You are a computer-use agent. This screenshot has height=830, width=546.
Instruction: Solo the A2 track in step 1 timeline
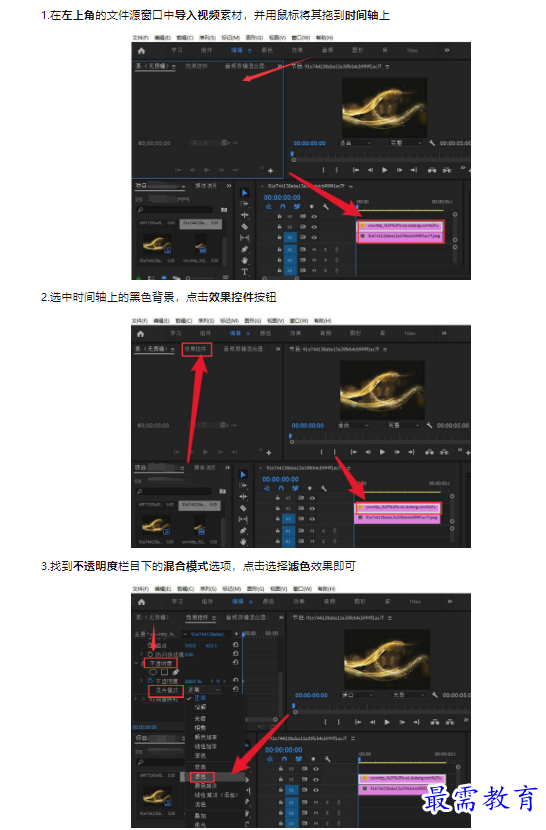coord(326,260)
